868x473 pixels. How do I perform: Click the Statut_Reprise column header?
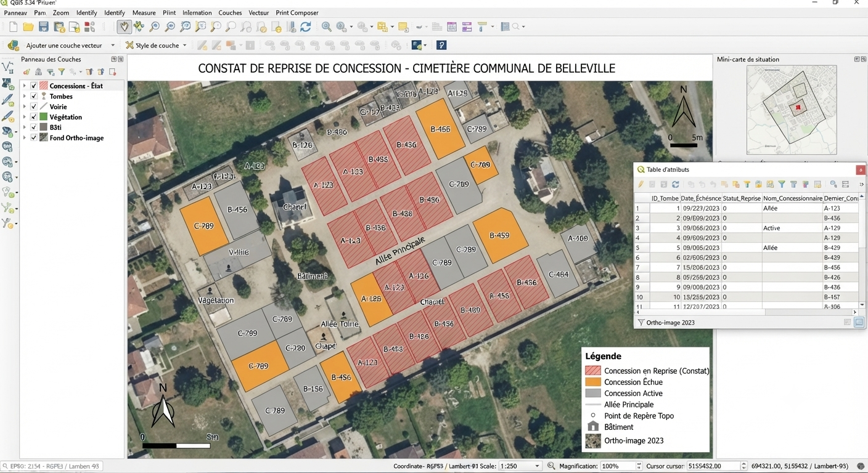point(741,198)
